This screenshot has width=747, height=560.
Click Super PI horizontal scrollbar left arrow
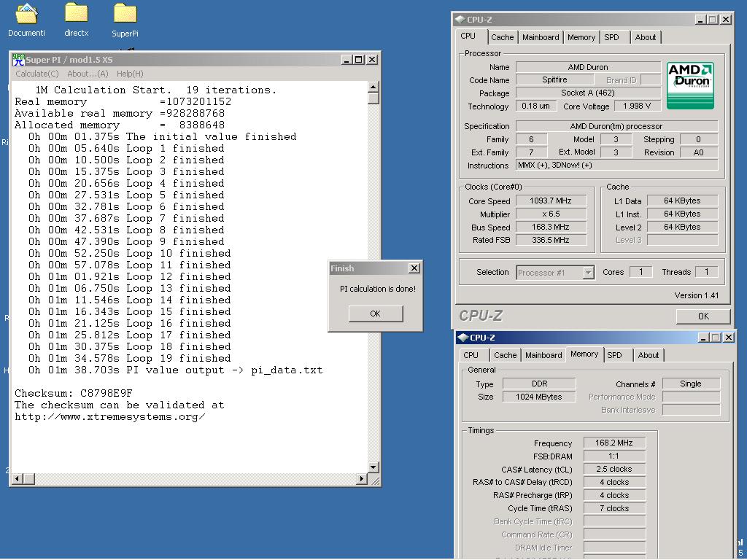pos(18,478)
